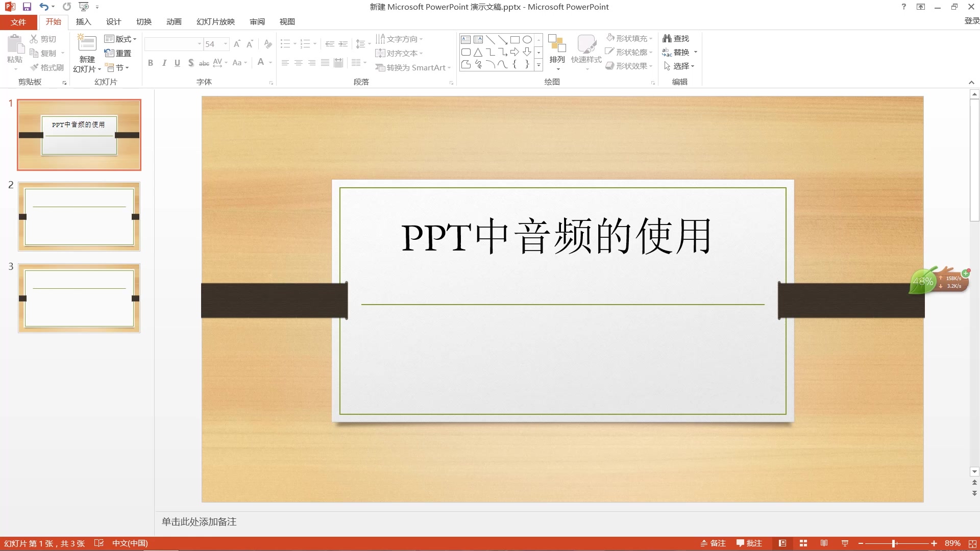This screenshot has height=551, width=980.
Task: Open the slide layout dropdown
Action: (x=121, y=39)
